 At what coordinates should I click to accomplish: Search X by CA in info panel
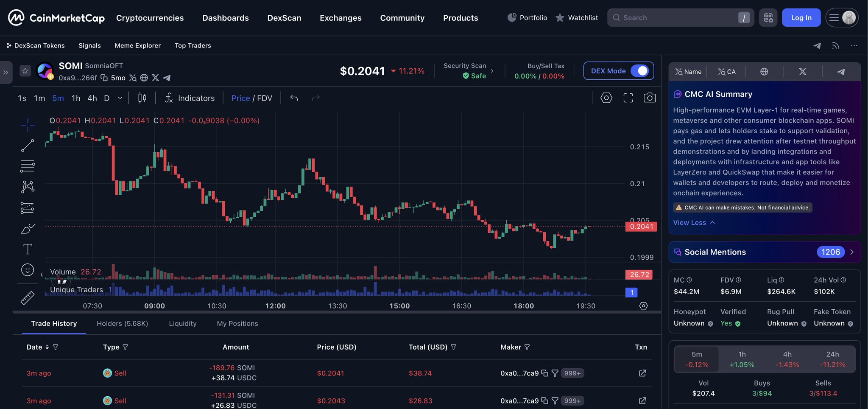click(x=726, y=72)
